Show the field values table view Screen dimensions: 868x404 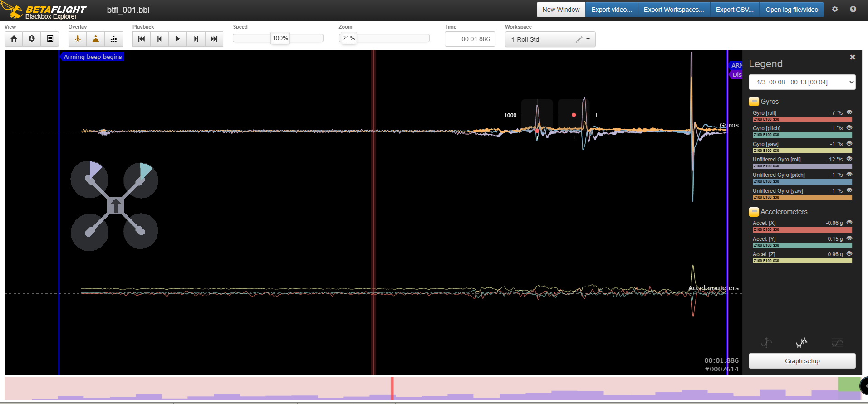tap(50, 39)
